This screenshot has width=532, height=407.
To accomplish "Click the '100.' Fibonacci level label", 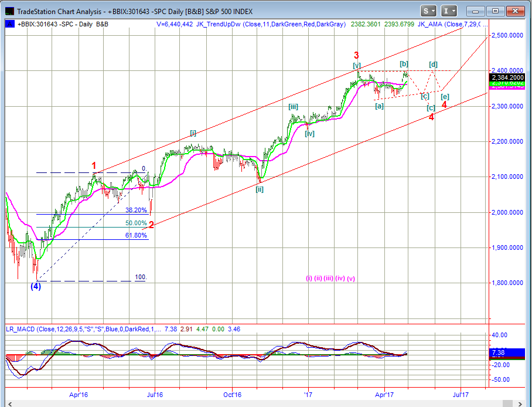I will (x=141, y=277).
